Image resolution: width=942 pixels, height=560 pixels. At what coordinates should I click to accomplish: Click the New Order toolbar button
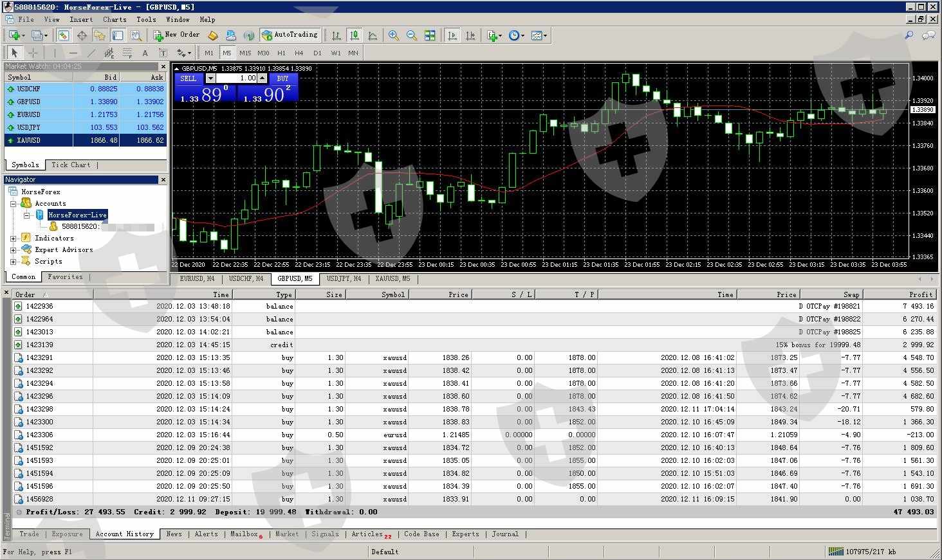pos(177,35)
